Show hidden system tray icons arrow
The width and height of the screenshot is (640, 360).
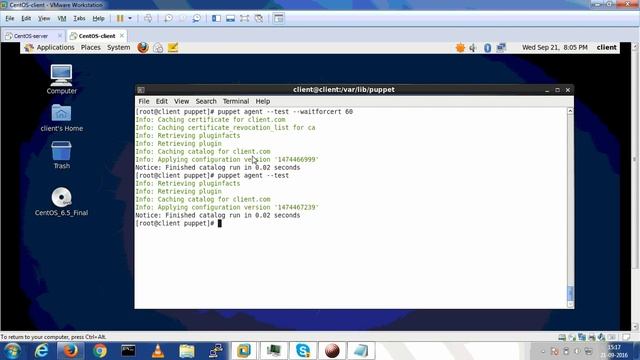point(543,351)
